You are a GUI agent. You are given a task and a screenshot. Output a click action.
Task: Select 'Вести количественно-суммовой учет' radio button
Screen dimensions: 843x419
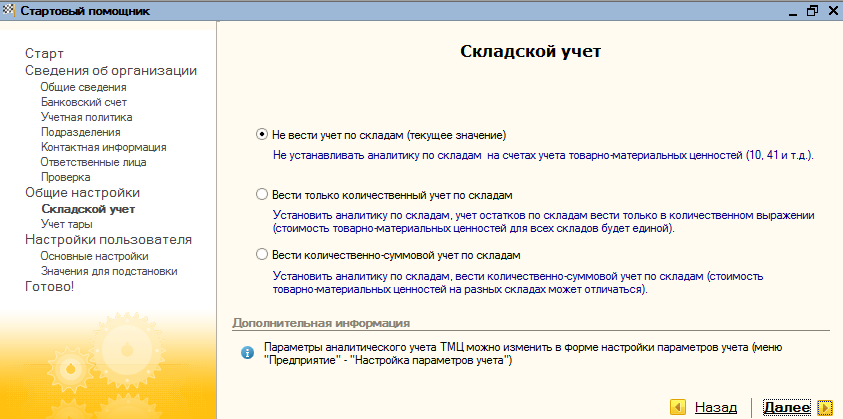[x=262, y=253]
